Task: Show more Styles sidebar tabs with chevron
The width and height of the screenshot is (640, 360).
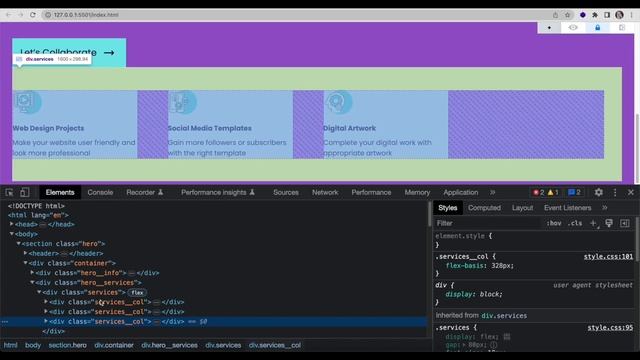Action: (x=604, y=208)
